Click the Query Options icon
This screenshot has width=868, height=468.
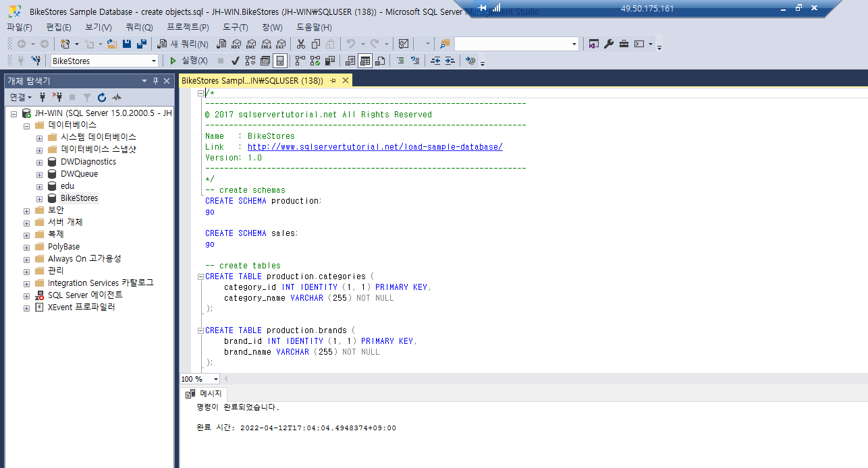tap(265, 61)
